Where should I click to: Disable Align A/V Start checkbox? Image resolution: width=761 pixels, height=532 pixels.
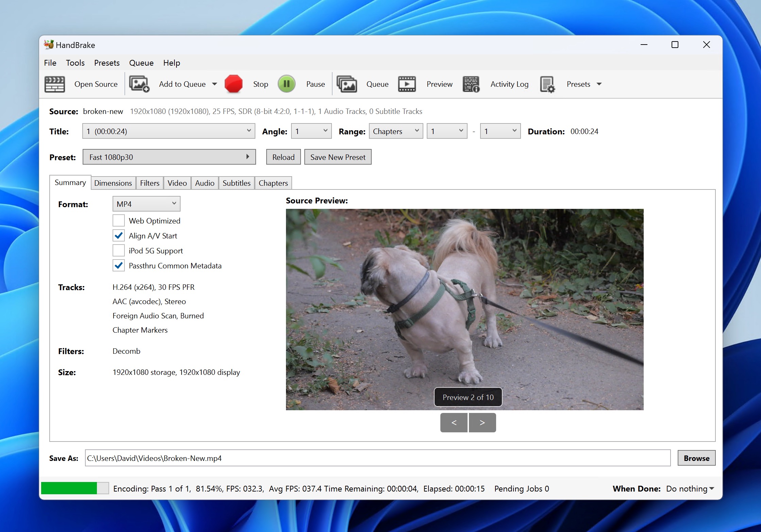coord(118,235)
